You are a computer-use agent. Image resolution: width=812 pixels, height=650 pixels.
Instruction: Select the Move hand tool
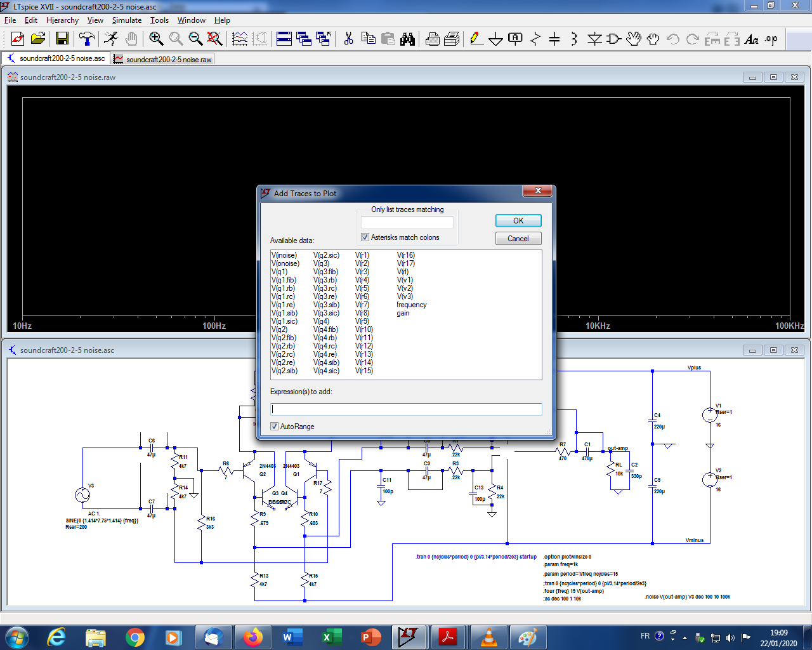pos(634,39)
